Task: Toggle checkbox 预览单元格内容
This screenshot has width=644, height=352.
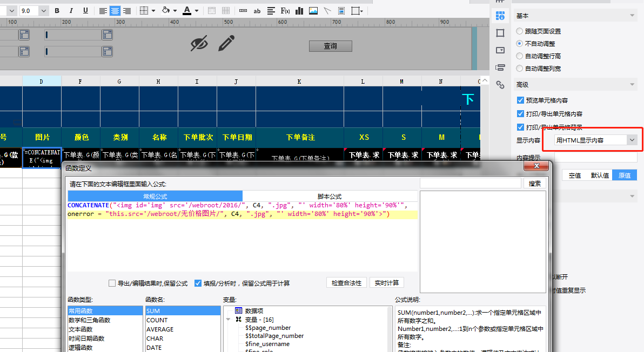Action: click(x=520, y=100)
